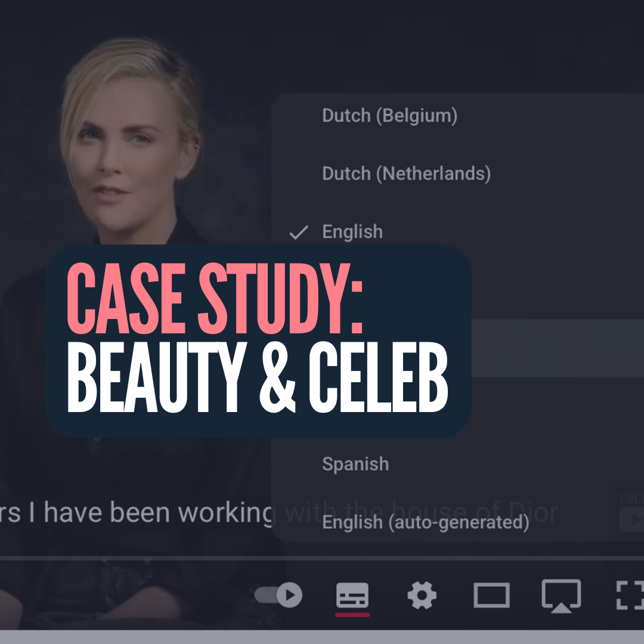
Task: Open the settings gear icon
Action: click(422, 595)
